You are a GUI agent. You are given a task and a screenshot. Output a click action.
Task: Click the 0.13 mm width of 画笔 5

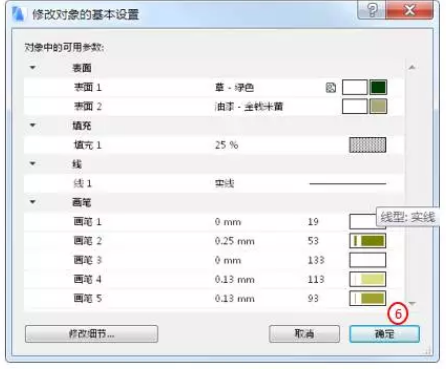click(x=234, y=299)
